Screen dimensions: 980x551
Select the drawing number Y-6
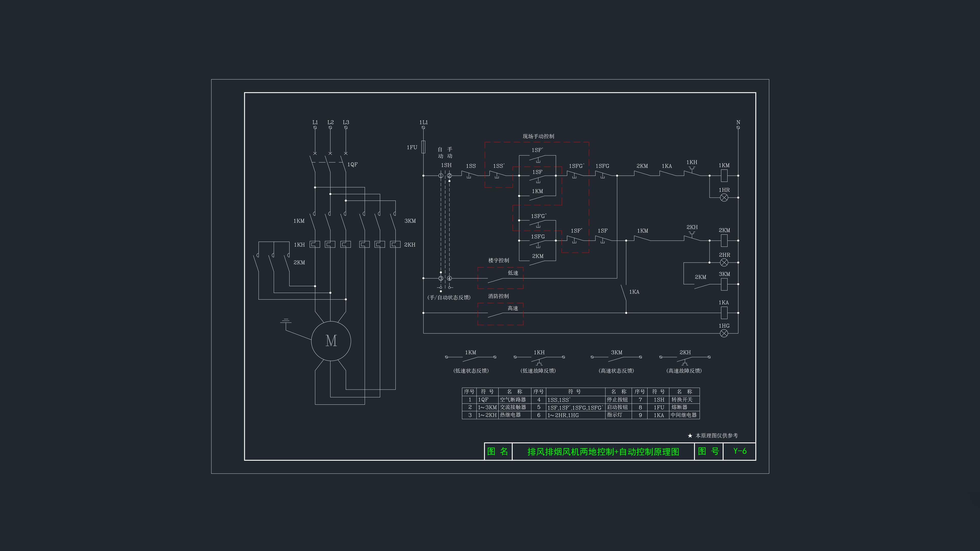pos(740,451)
